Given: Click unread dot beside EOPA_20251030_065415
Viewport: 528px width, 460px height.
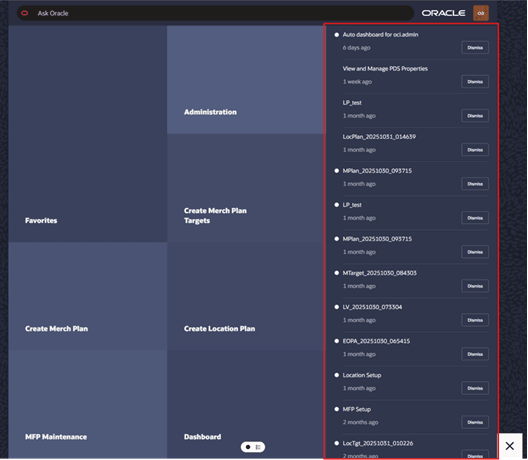Looking at the screenshot, I should coord(336,341).
